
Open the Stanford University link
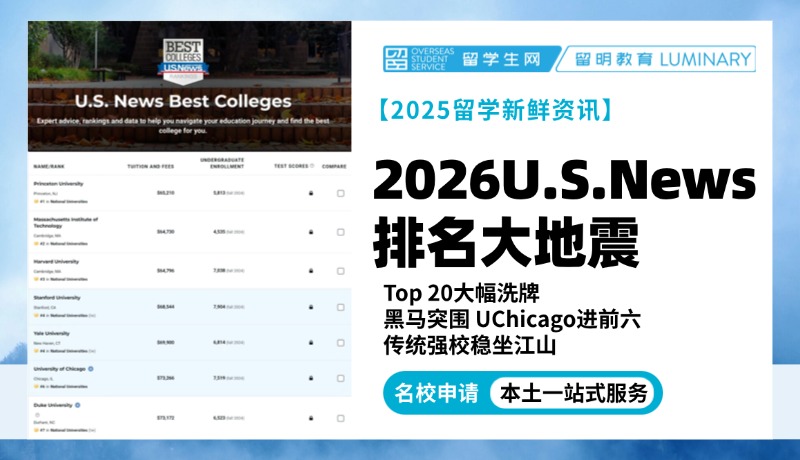[57, 297]
